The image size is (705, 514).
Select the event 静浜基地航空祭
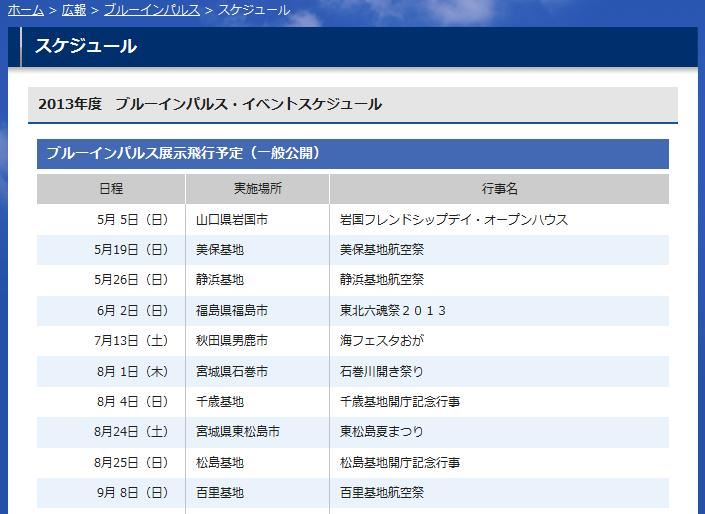pos(382,280)
